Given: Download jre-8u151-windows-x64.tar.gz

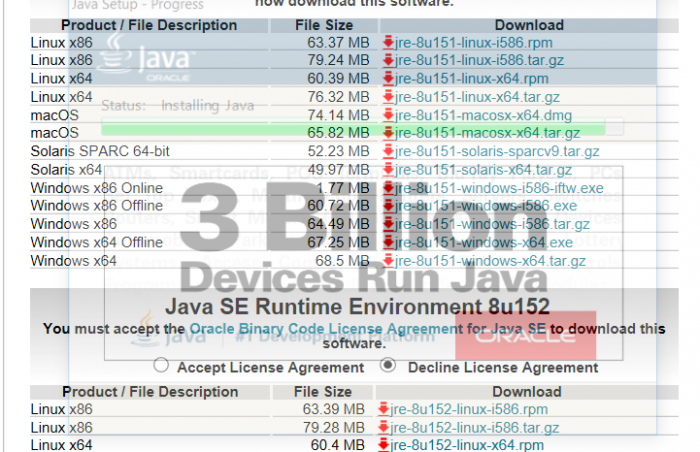Looking at the screenshot, I should [x=490, y=261].
